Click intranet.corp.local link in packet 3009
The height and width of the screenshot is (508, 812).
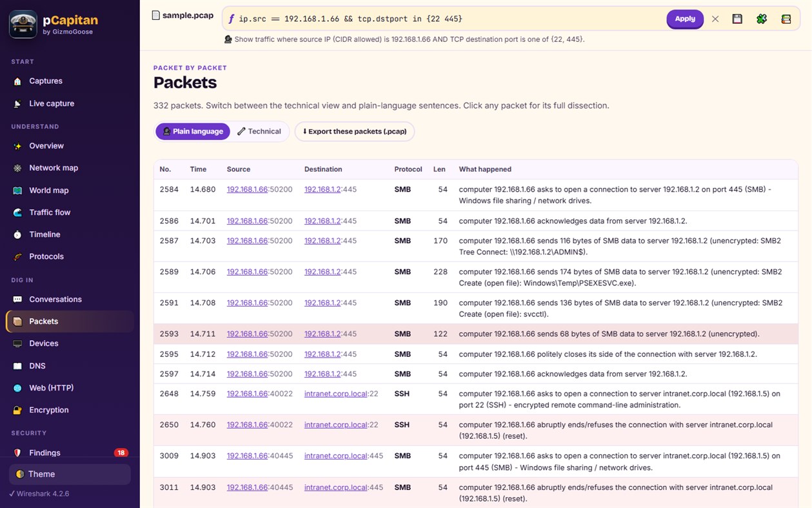336,456
